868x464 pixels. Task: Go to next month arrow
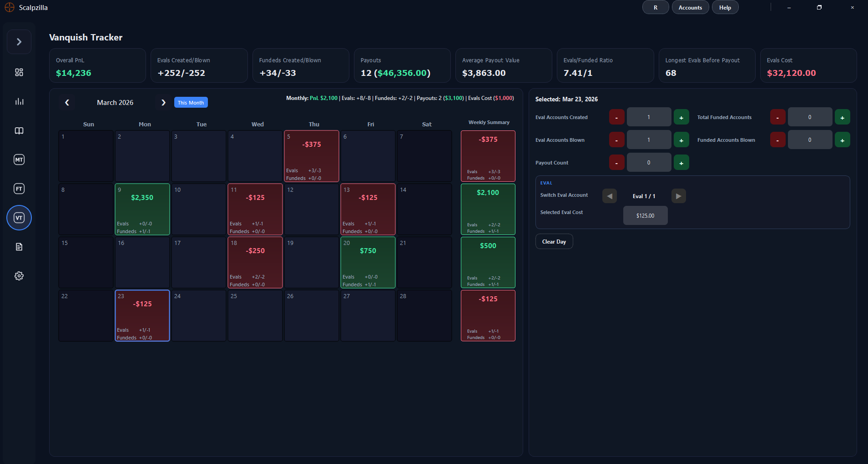[163, 103]
